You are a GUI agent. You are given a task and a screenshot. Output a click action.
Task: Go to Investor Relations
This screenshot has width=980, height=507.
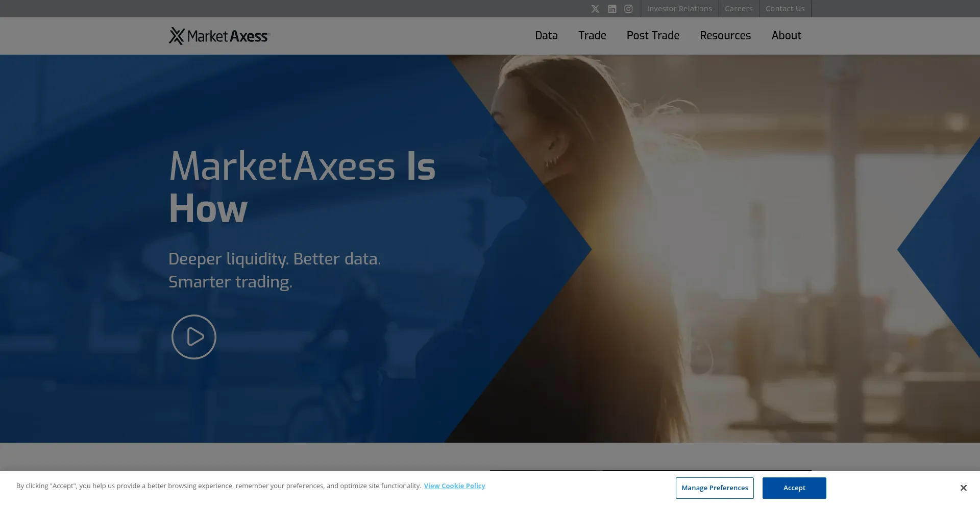click(679, 9)
